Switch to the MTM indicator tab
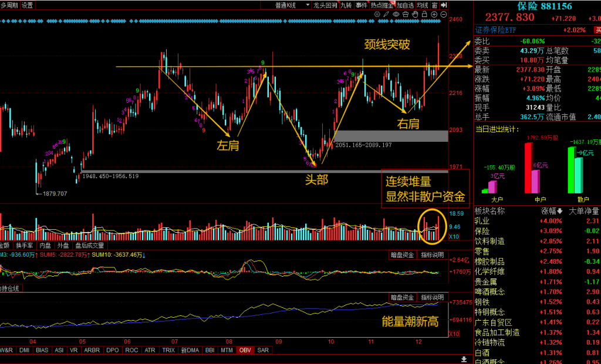The width and height of the screenshot is (601, 364). tap(227, 350)
